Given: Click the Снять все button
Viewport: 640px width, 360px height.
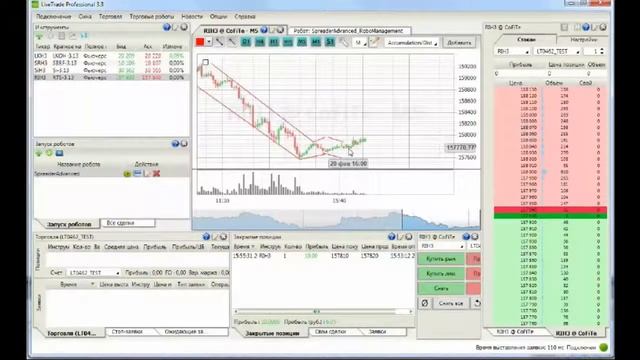Looking at the screenshot, I should (x=451, y=303).
